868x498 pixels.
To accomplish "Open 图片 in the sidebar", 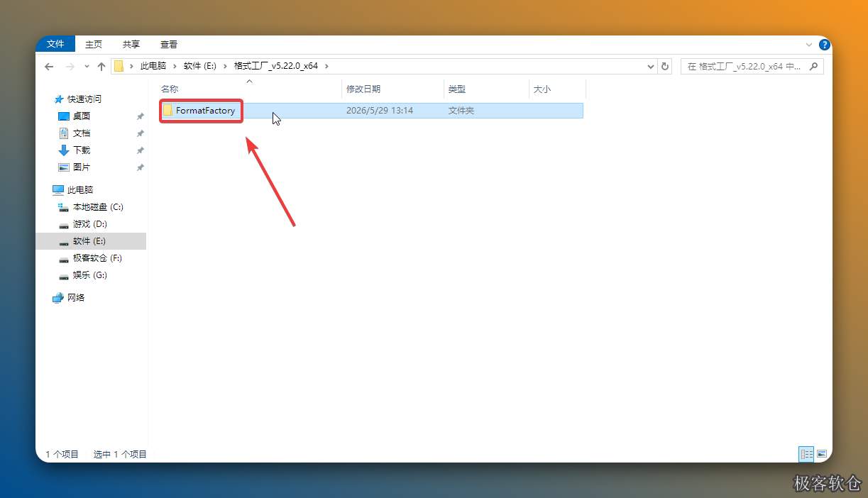I will [x=82, y=167].
